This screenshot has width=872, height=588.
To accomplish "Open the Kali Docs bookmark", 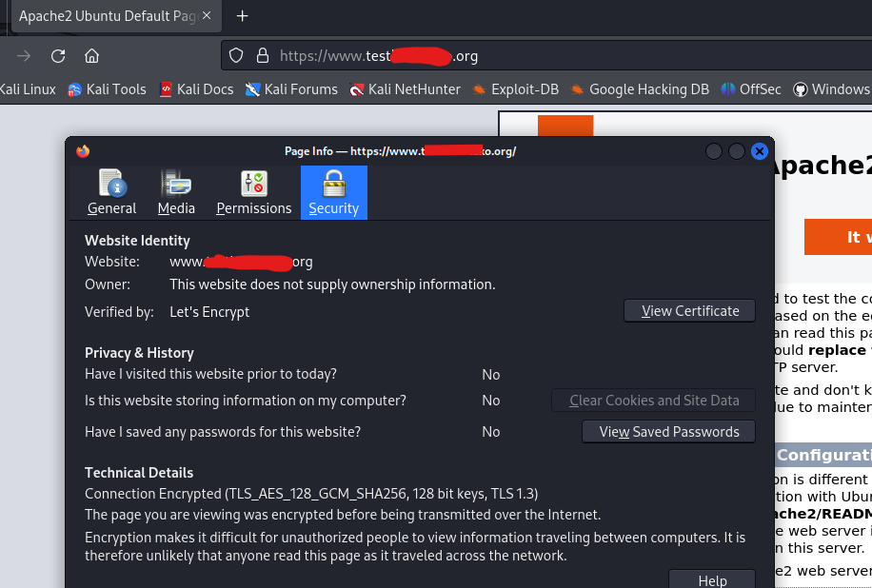I will click(x=196, y=89).
